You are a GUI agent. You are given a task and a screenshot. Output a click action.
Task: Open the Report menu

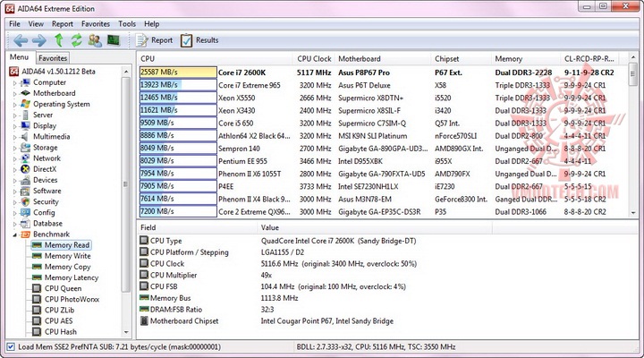[x=63, y=24]
